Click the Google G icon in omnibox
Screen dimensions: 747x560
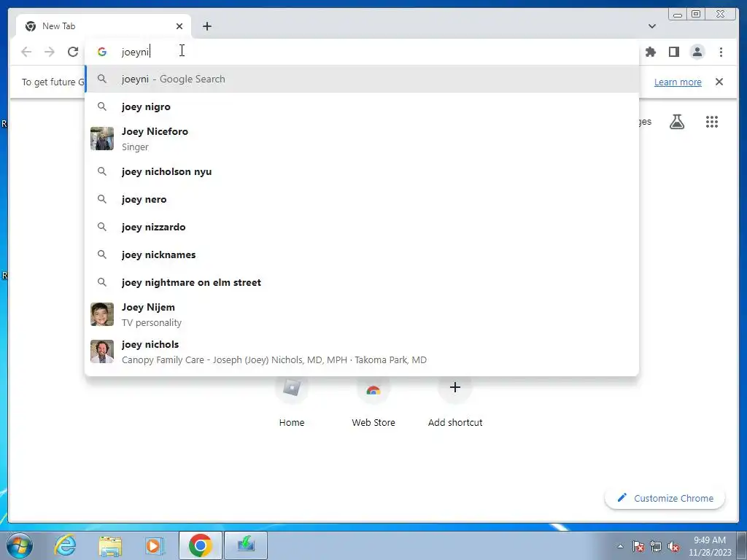pos(102,52)
